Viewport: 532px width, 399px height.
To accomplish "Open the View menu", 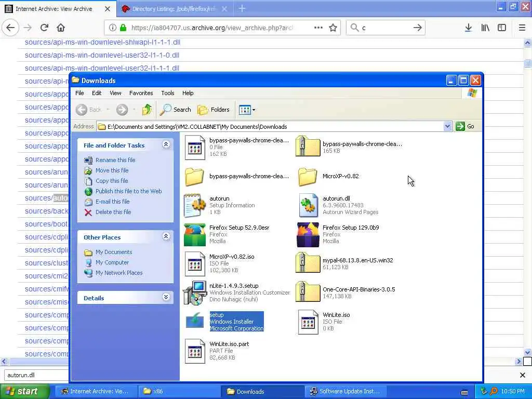I will (x=115, y=93).
